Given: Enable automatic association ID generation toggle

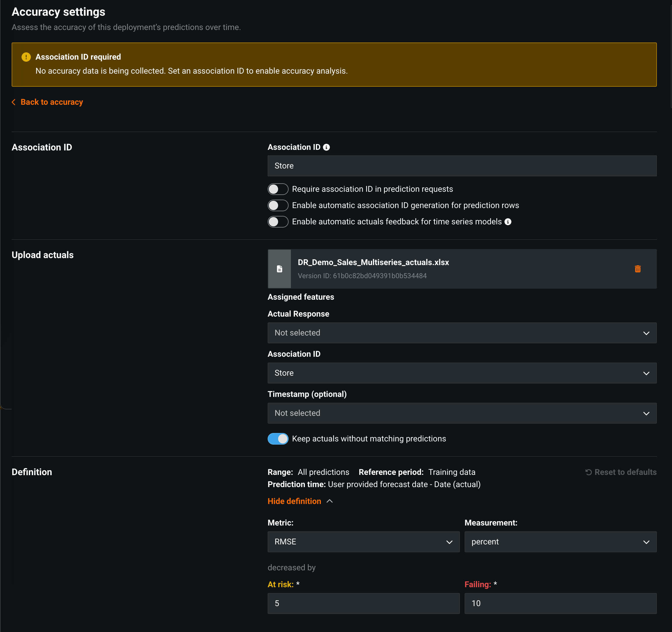Looking at the screenshot, I should [x=278, y=205].
